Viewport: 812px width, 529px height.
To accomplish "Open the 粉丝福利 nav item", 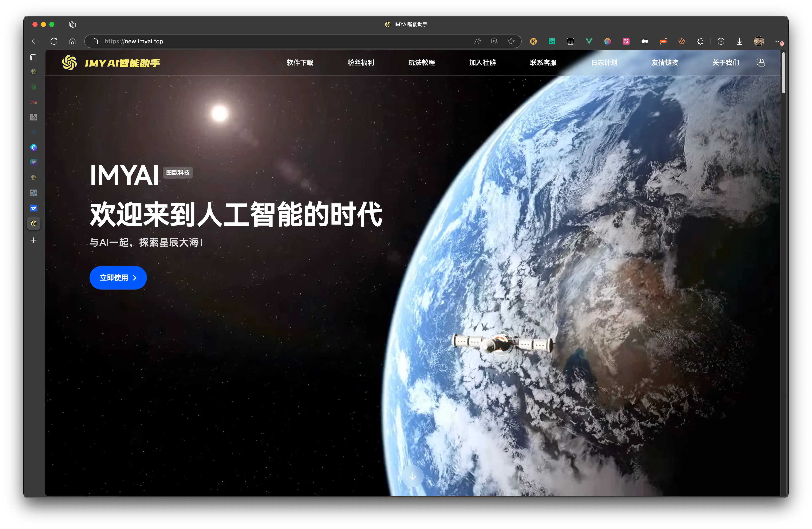I will click(361, 63).
